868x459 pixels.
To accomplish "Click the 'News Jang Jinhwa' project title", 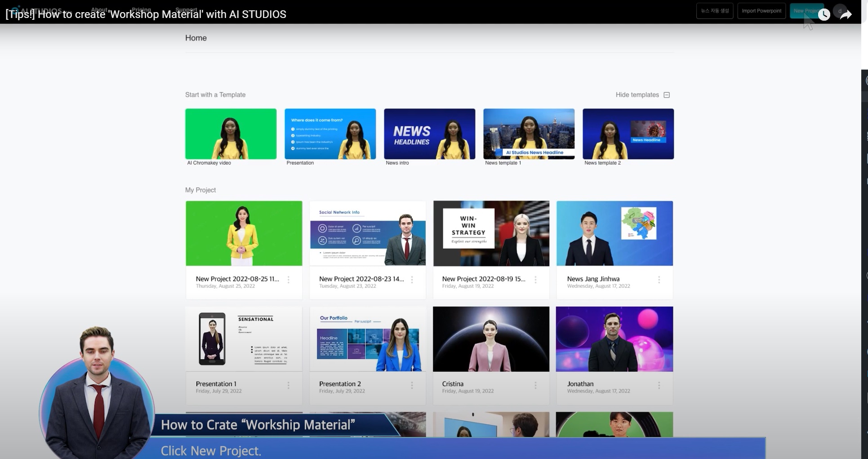I will (593, 279).
